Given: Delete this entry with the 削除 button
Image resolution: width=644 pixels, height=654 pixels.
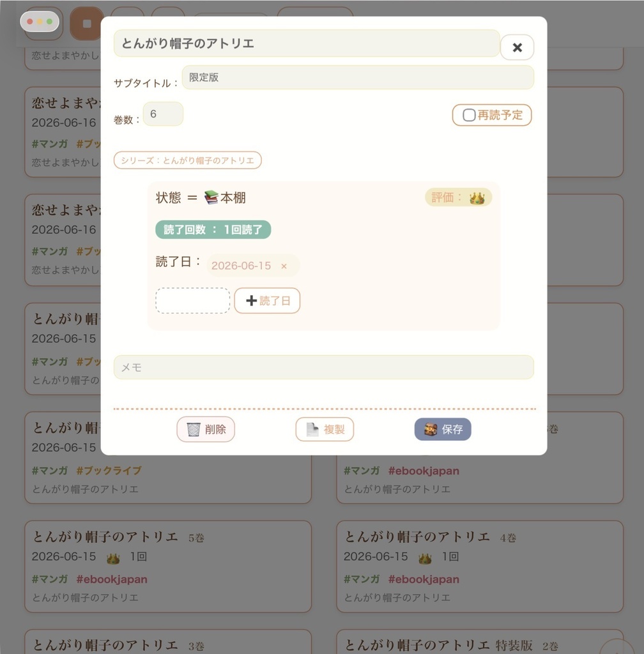Looking at the screenshot, I should coord(206,429).
